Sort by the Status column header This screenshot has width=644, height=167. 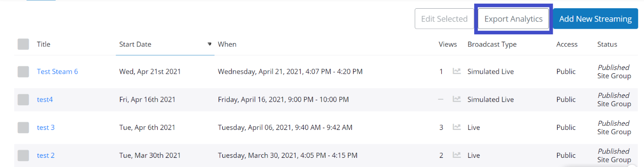[607, 44]
